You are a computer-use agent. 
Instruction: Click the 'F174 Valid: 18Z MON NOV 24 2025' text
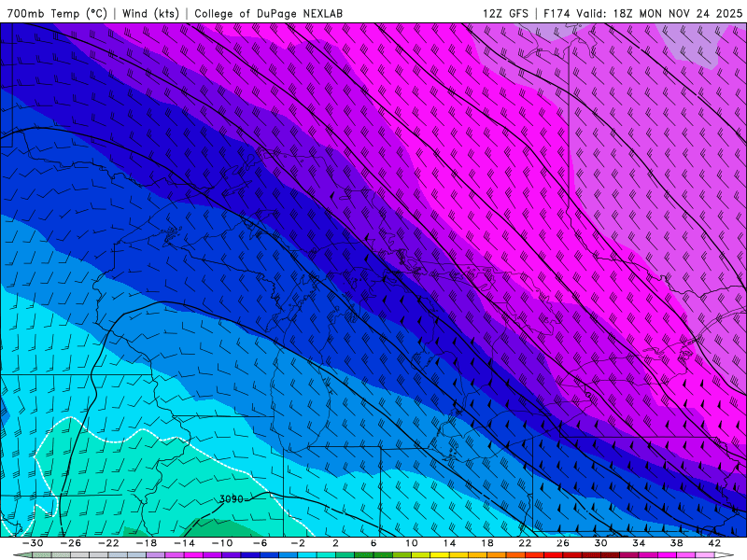[x=642, y=13]
